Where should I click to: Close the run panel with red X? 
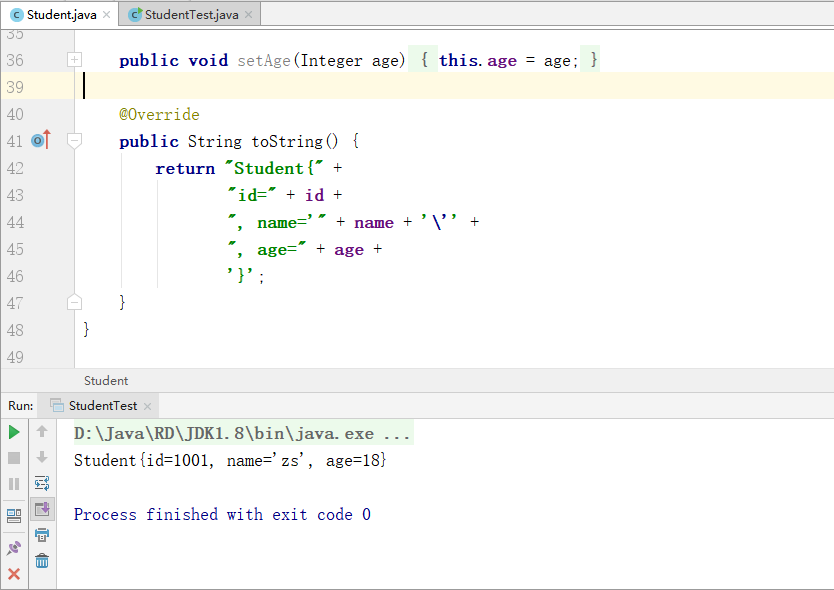click(14, 574)
